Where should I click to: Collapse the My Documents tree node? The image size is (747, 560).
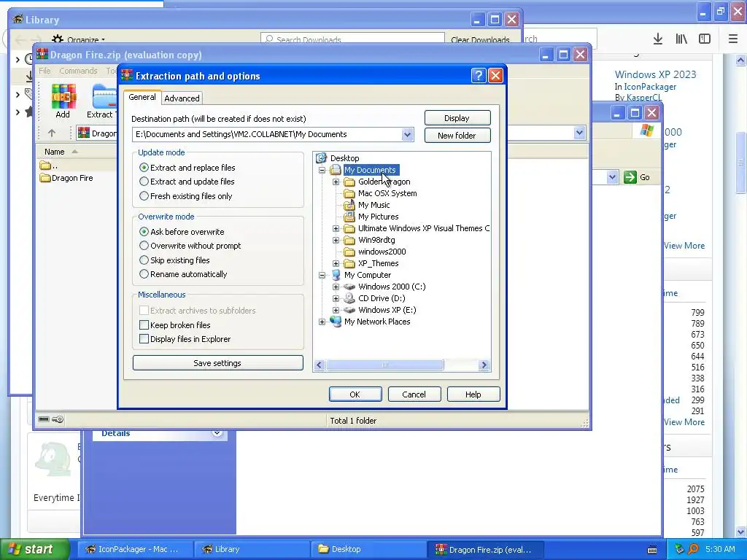pos(322,170)
